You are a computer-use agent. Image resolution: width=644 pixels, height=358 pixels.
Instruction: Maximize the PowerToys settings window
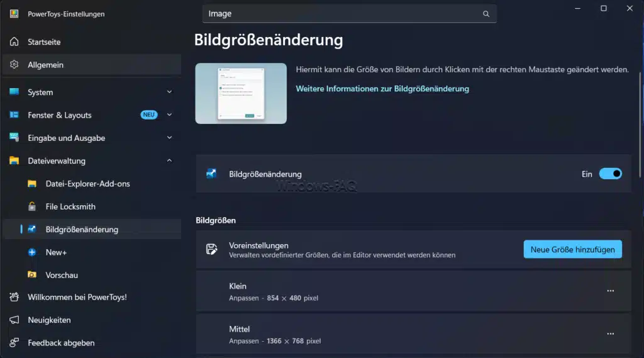click(x=603, y=8)
